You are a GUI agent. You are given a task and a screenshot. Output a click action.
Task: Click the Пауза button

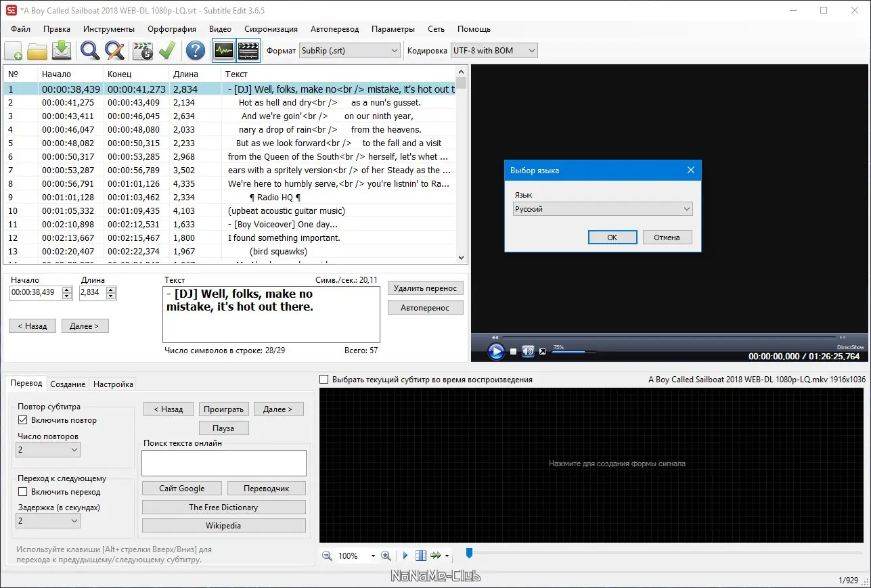224,428
